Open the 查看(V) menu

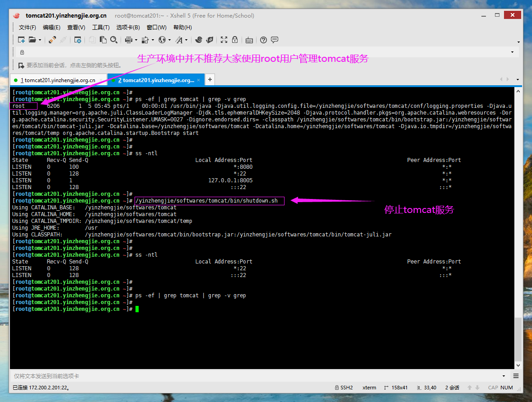76,28
